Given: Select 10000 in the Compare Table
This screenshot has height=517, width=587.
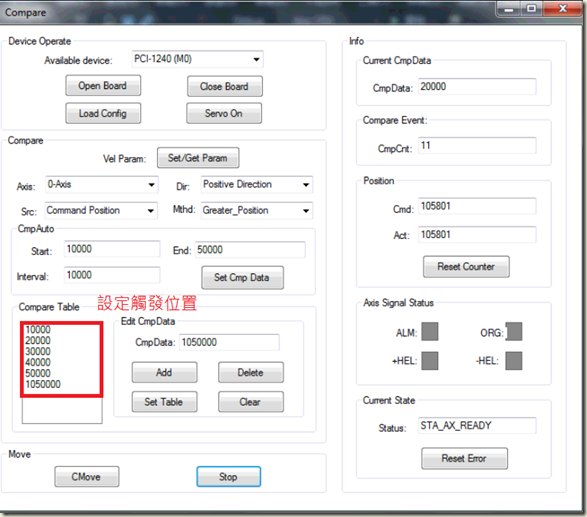Looking at the screenshot, I should click(38, 329).
